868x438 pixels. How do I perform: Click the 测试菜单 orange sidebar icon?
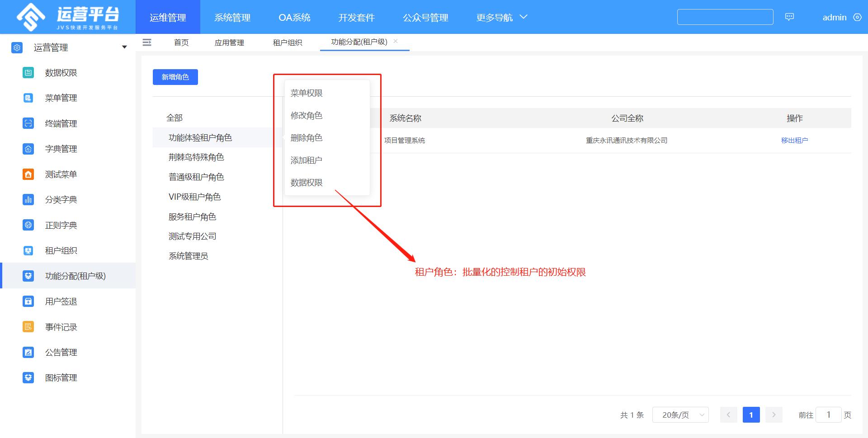[x=28, y=174]
